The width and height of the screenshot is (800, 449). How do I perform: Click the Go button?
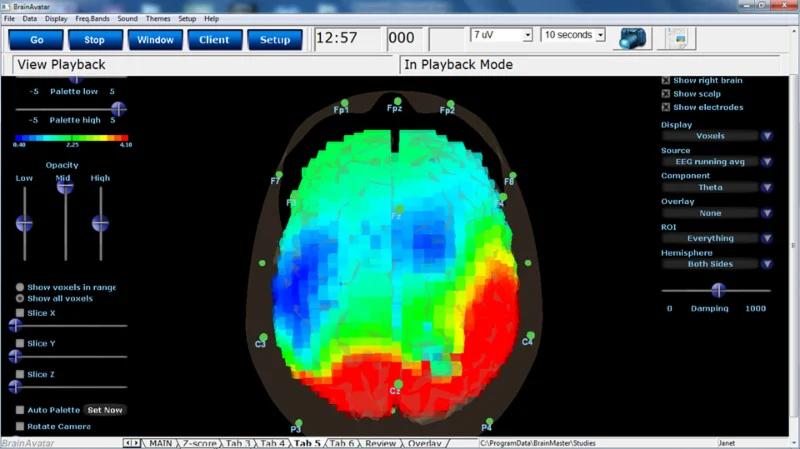pyautogui.click(x=36, y=40)
